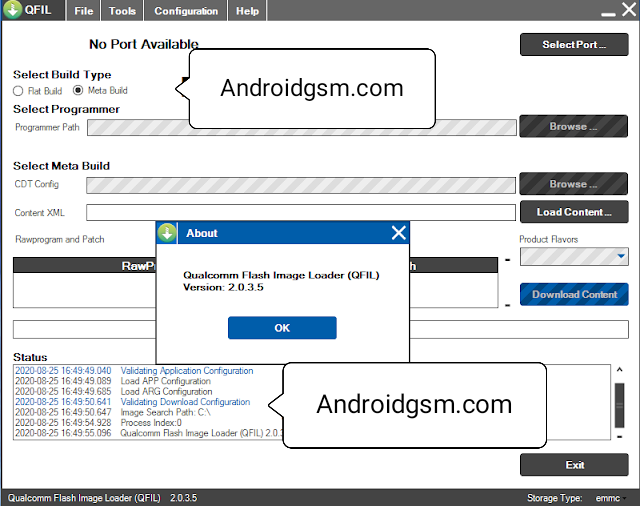This screenshot has width=640, height=506.
Task: Expand the Product Flavors dropdown
Action: click(x=621, y=257)
